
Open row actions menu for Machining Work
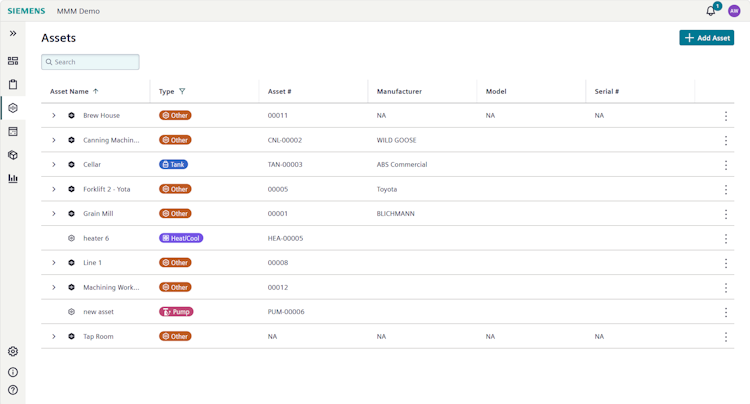point(726,287)
